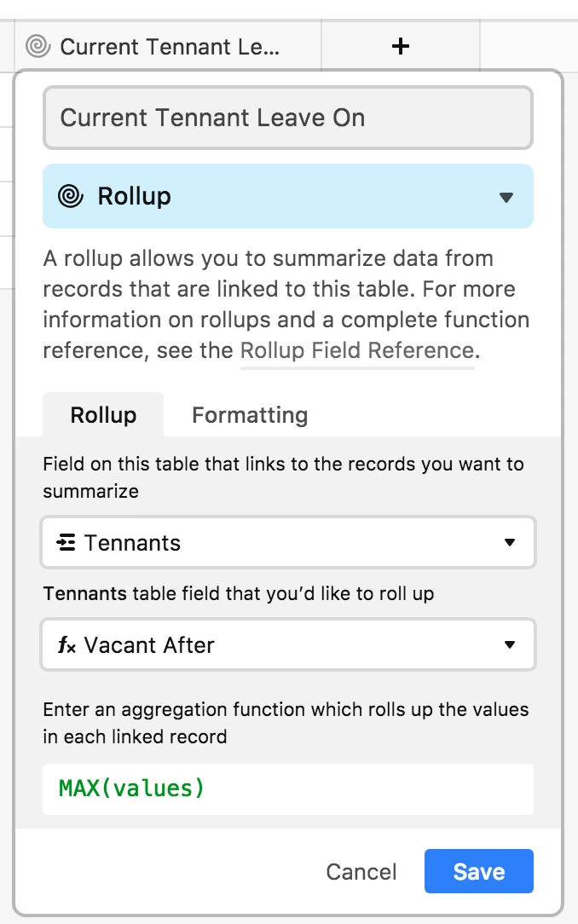Viewport: 578px width, 924px height.
Task: Click the Tennants field selector text
Action: pyautogui.click(x=133, y=543)
